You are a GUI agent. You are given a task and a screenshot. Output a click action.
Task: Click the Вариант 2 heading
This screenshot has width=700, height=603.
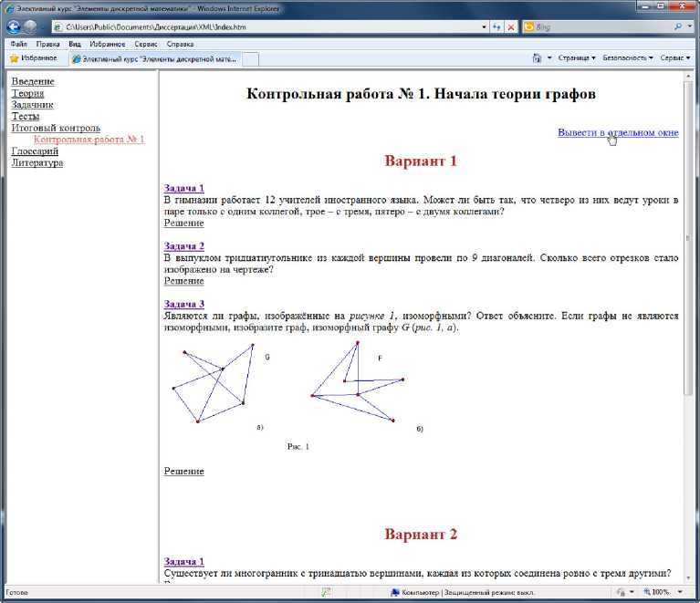(x=421, y=535)
